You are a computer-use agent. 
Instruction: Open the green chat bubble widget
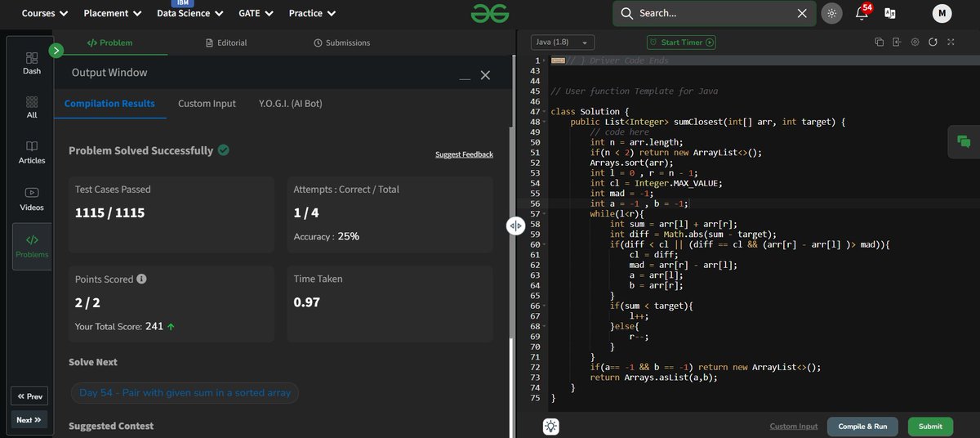(964, 141)
